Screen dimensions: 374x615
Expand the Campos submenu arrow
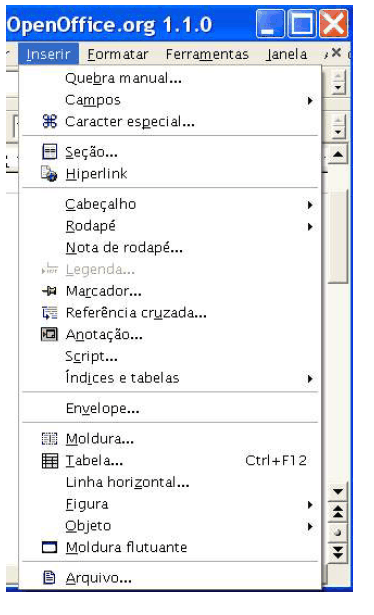click(310, 100)
